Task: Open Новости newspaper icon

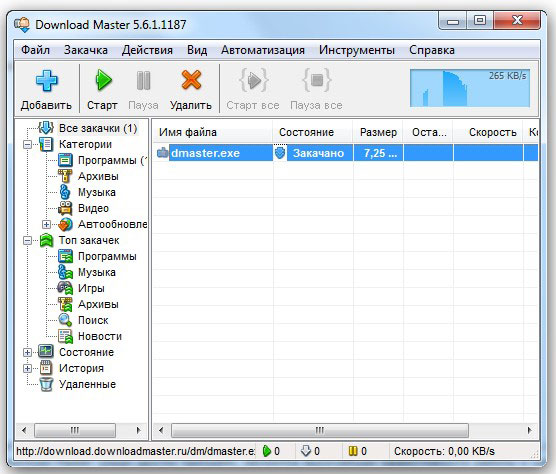Action: [x=65, y=336]
